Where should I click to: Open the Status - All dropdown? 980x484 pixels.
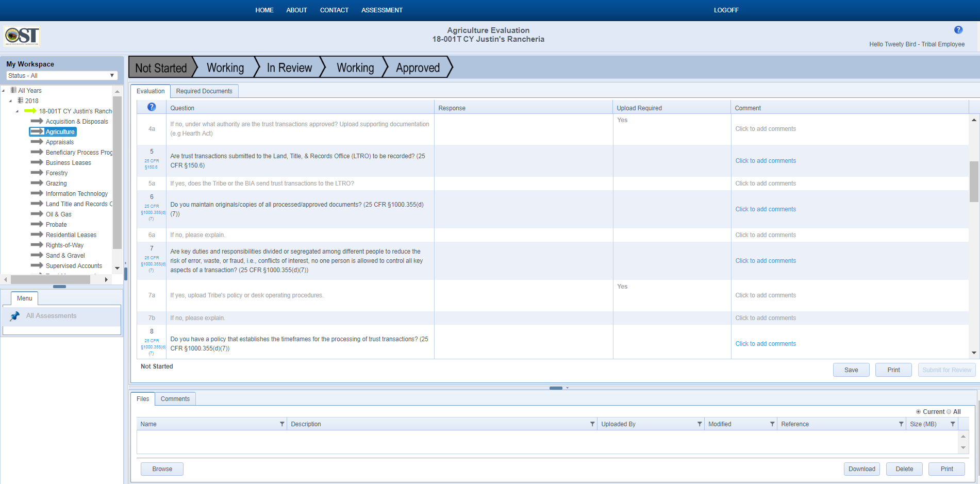pyautogui.click(x=62, y=76)
